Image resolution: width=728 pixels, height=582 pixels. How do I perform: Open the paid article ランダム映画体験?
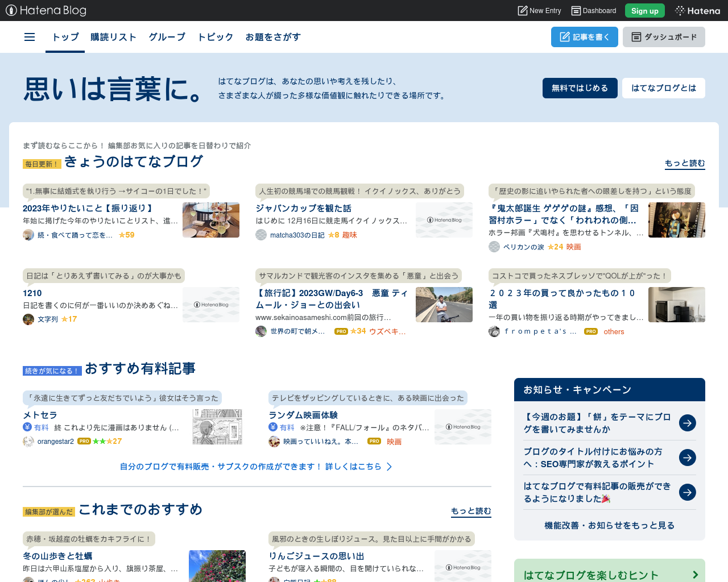[x=303, y=415]
